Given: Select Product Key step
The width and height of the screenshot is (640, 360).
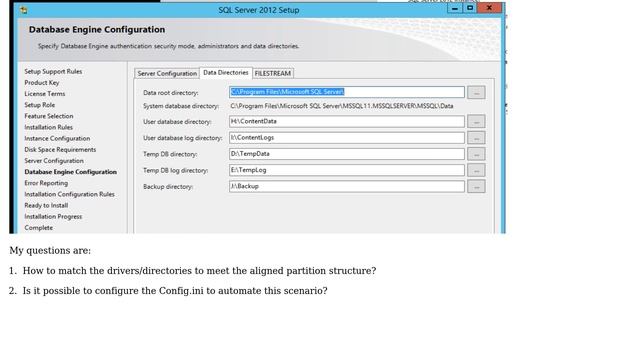Looking at the screenshot, I should tap(42, 82).
